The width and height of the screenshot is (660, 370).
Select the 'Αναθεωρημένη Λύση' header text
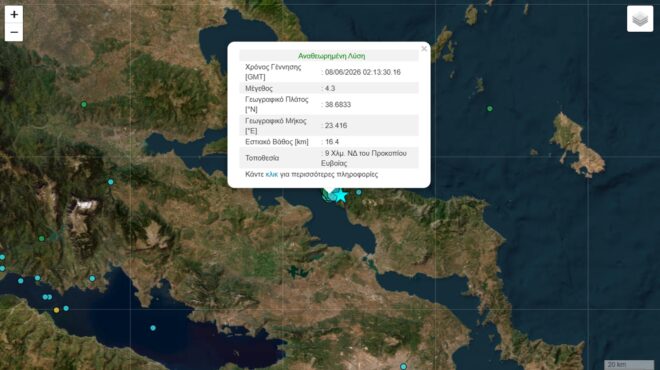(332, 56)
